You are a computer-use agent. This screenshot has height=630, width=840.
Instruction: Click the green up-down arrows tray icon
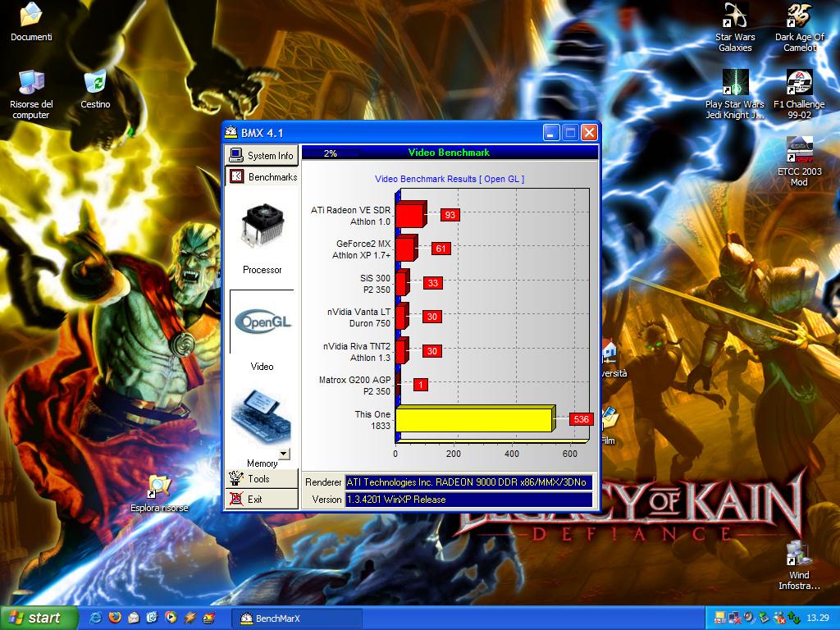(794, 619)
